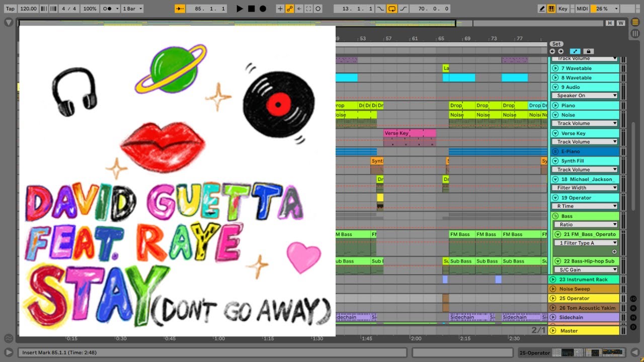
Task: Collapse the Verse Key track
Action: tap(555, 133)
